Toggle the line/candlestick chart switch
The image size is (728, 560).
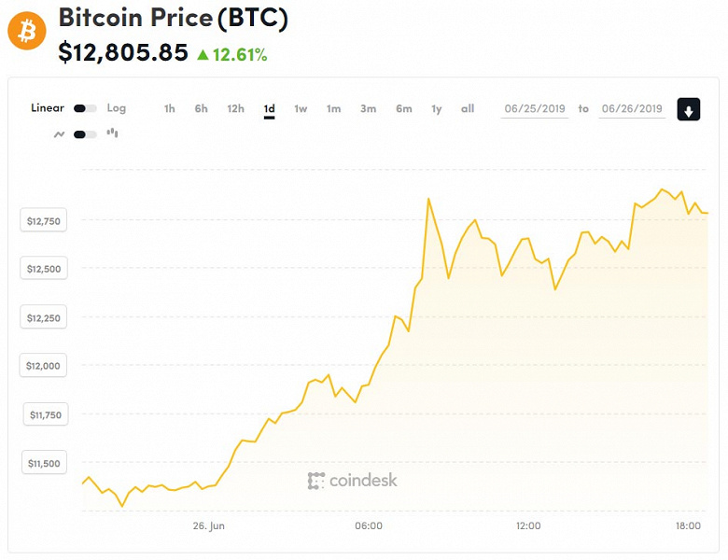click(x=85, y=134)
